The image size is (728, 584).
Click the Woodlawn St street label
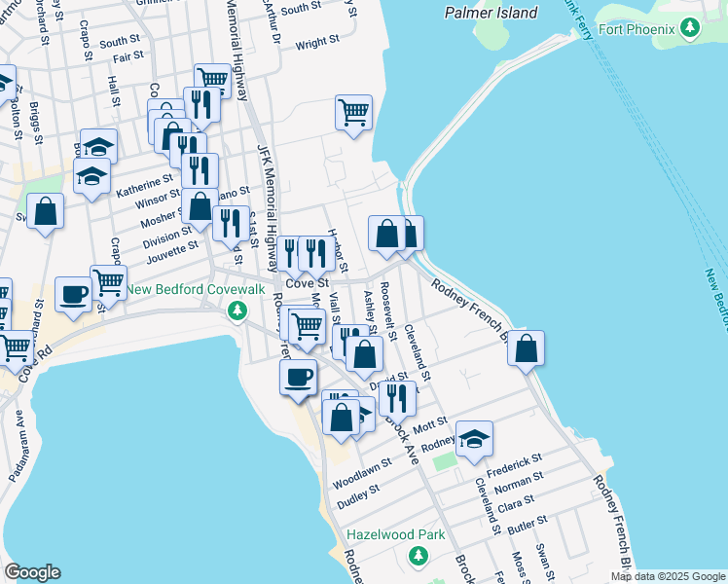(362, 473)
